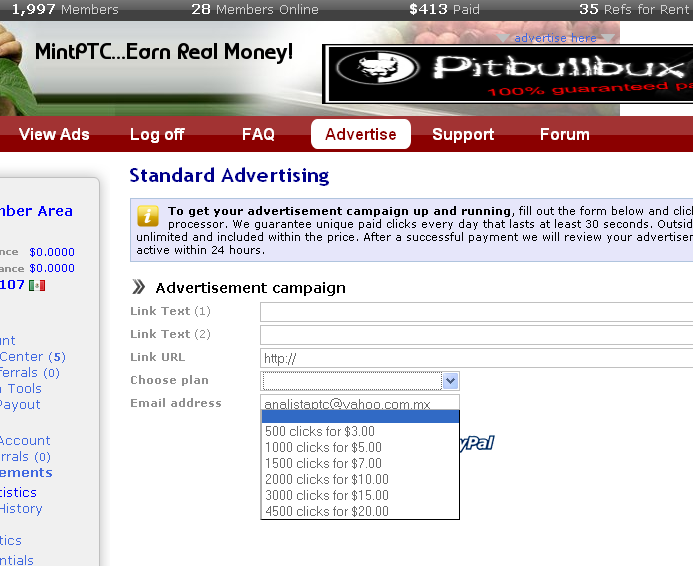Screen dimensions: 693x566
Task: Open the View Ads page
Action: 54,134
